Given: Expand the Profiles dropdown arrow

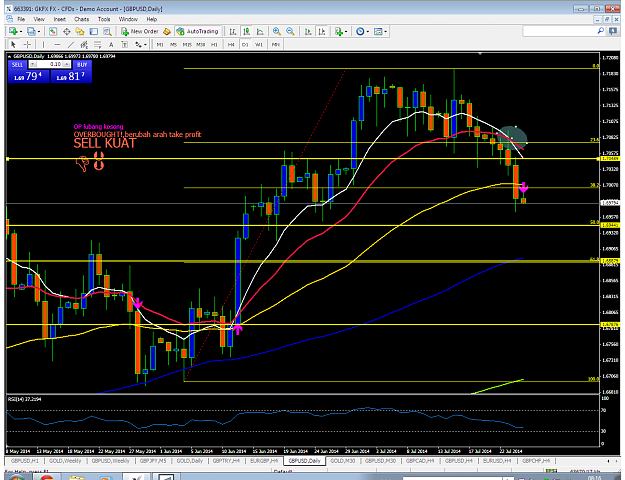Looking at the screenshot, I should click(x=39, y=31).
